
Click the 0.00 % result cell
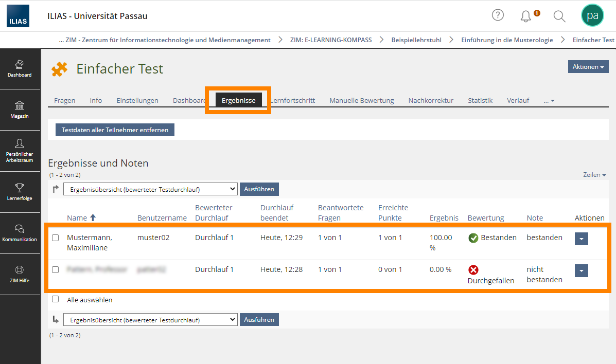pyautogui.click(x=441, y=269)
